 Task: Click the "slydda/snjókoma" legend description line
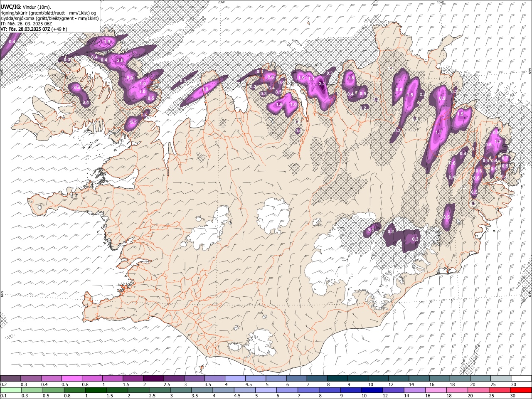point(49,18)
